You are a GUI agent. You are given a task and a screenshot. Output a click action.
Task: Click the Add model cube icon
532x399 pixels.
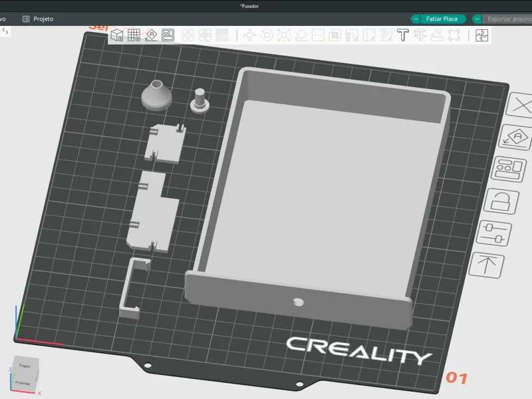pyautogui.click(x=117, y=35)
